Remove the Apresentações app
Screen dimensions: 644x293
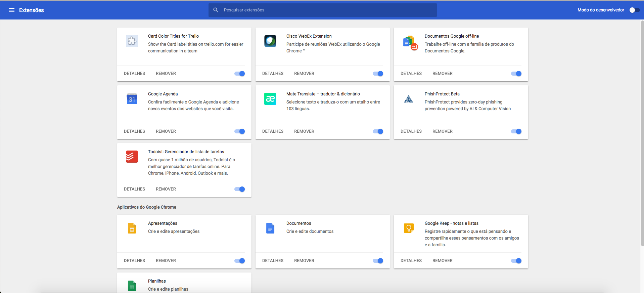(166, 261)
